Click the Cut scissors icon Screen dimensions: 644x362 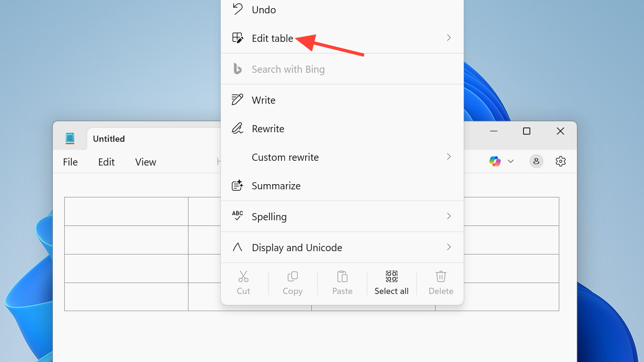[243, 277]
